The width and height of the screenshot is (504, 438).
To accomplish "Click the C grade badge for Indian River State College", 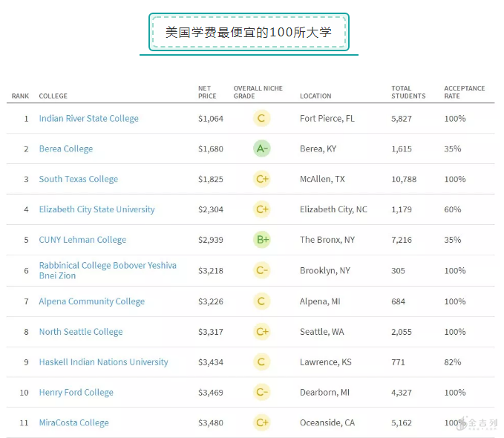I will pos(261,119).
